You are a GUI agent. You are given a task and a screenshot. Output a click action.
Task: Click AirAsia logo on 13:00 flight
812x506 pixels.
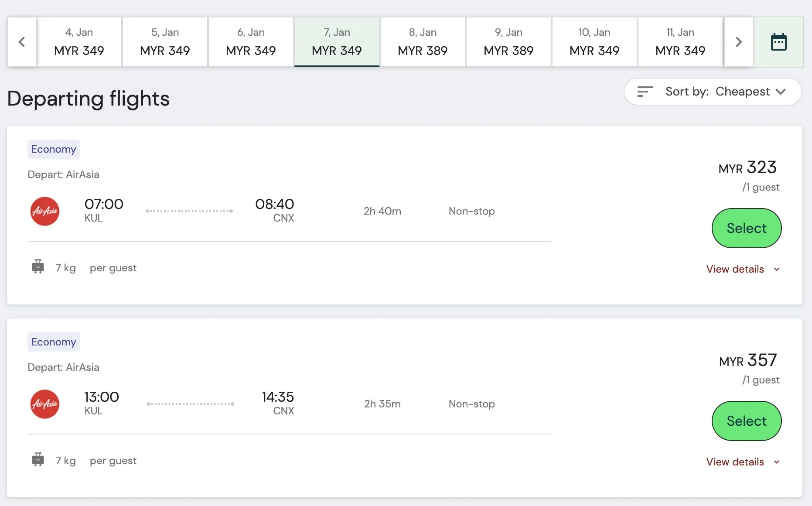(x=45, y=404)
